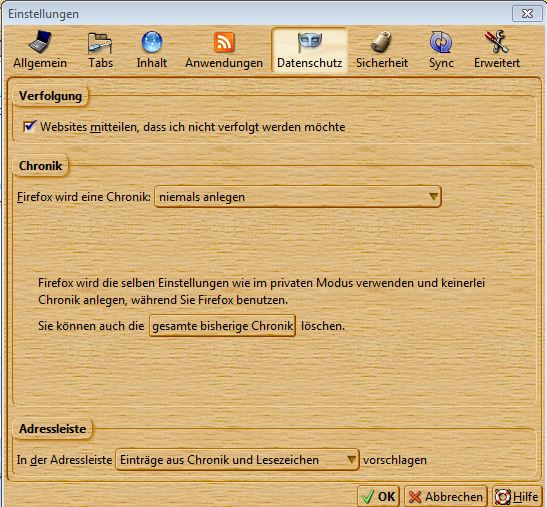
Task: Click the Anwendungen tab label
Action: point(224,63)
